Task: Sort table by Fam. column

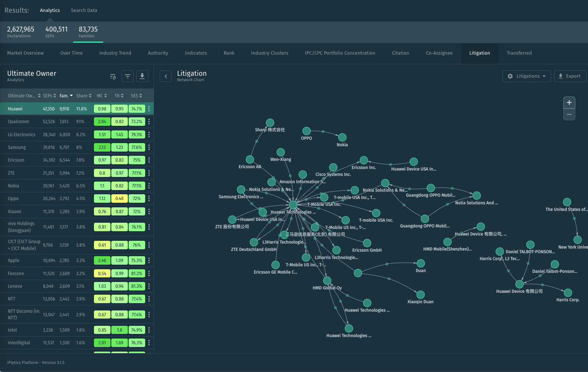Action: pyautogui.click(x=66, y=96)
